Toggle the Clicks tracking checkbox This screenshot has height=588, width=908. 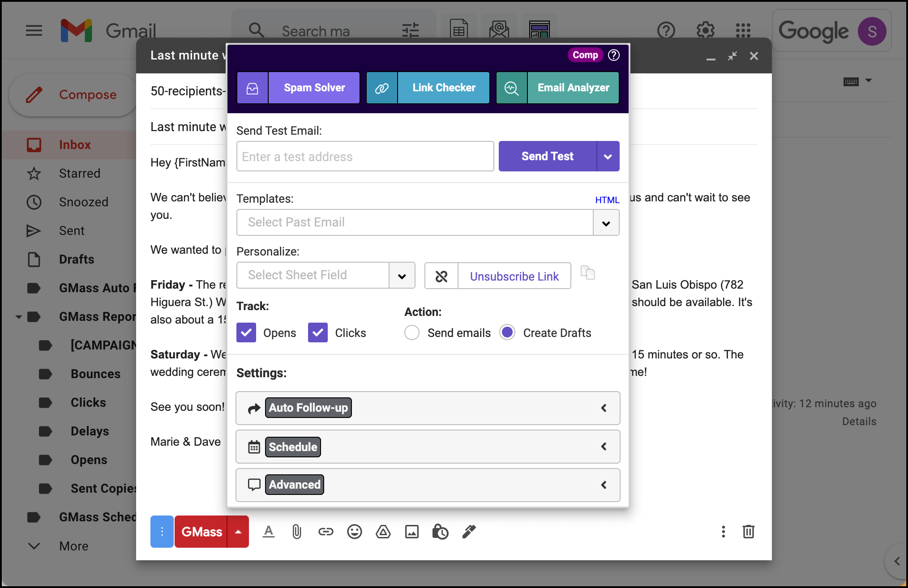pyautogui.click(x=318, y=332)
